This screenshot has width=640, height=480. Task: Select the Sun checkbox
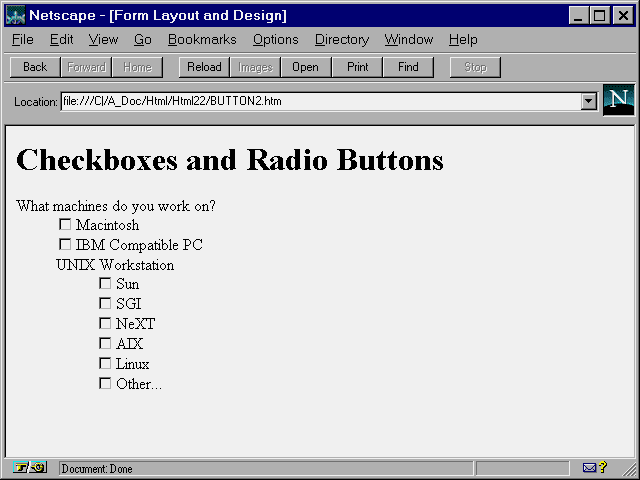click(105, 284)
